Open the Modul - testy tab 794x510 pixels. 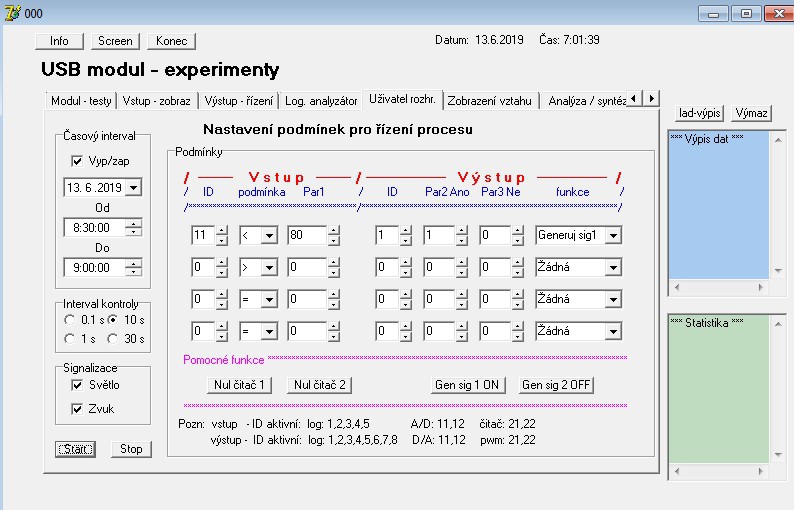[x=82, y=101]
